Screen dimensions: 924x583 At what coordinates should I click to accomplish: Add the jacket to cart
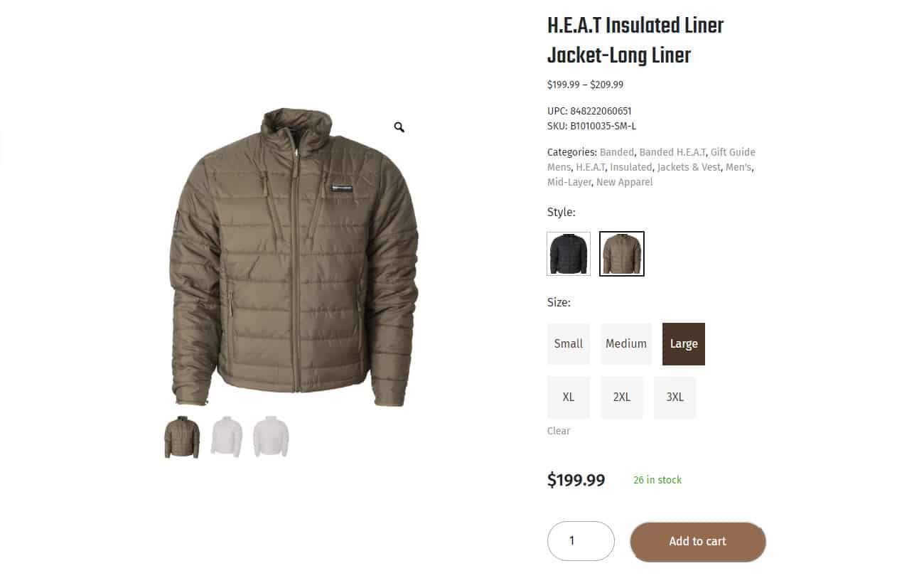coord(698,542)
